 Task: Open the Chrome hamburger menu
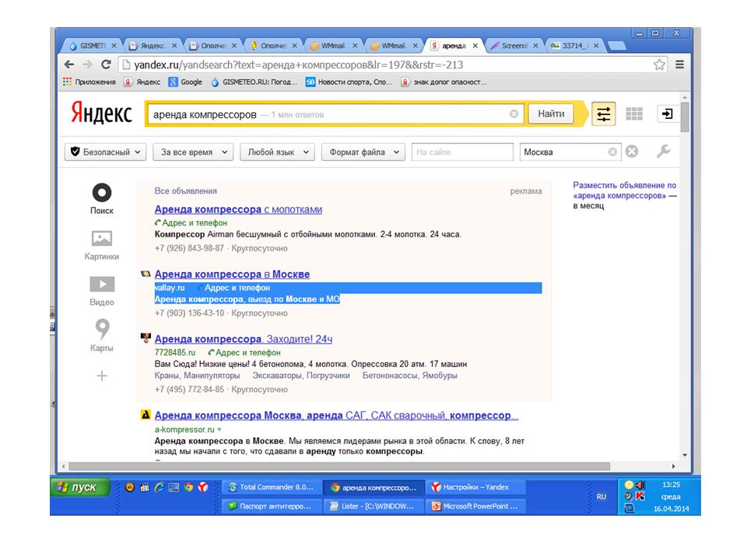point(680,65)
